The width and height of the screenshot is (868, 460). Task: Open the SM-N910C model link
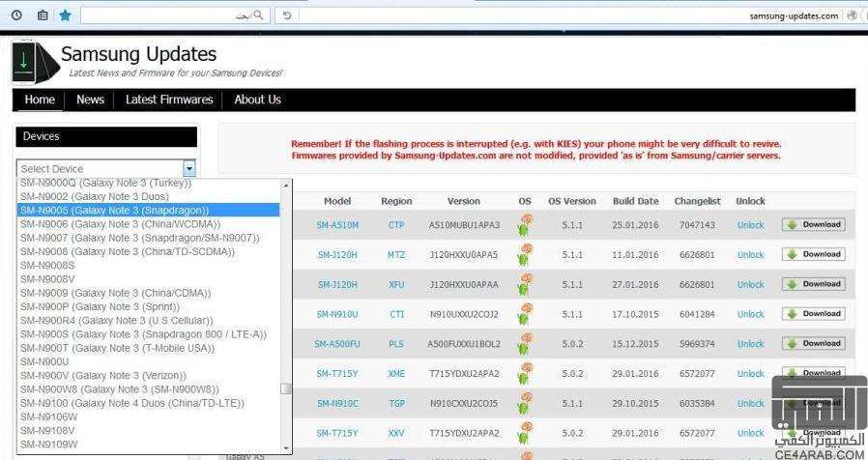(337, 404)
